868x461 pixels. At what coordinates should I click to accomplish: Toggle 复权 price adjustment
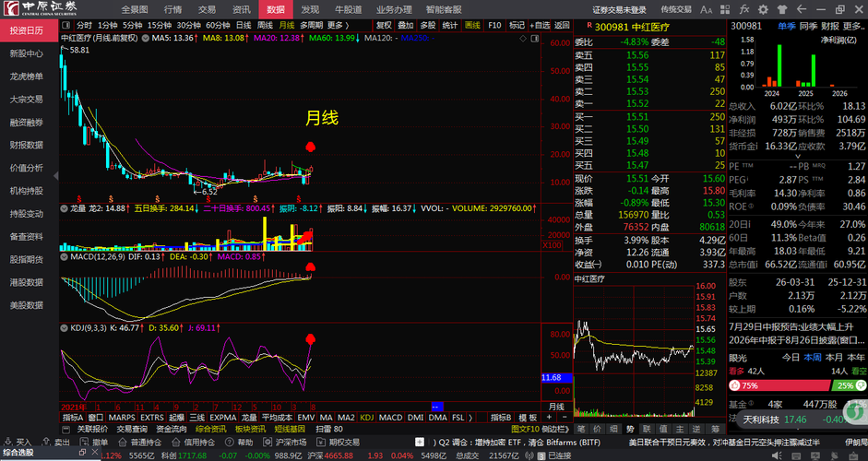click(x=384, y=26)
